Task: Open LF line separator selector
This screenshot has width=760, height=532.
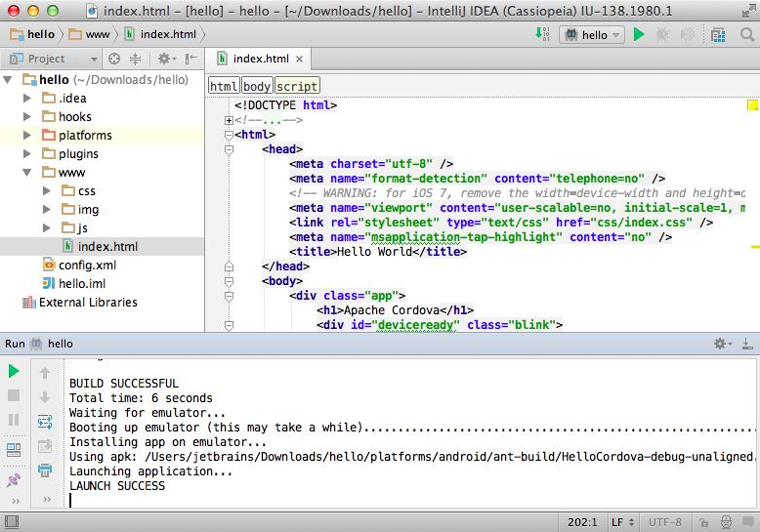Action: tap(622, 522)
